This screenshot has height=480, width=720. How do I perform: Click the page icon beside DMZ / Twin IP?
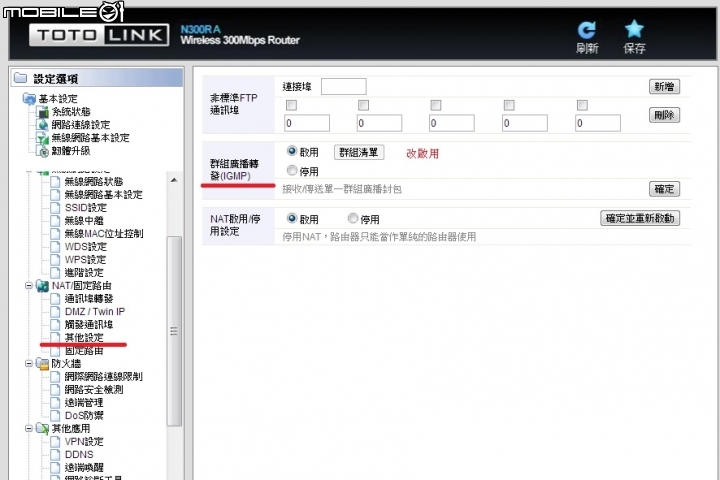55,311
